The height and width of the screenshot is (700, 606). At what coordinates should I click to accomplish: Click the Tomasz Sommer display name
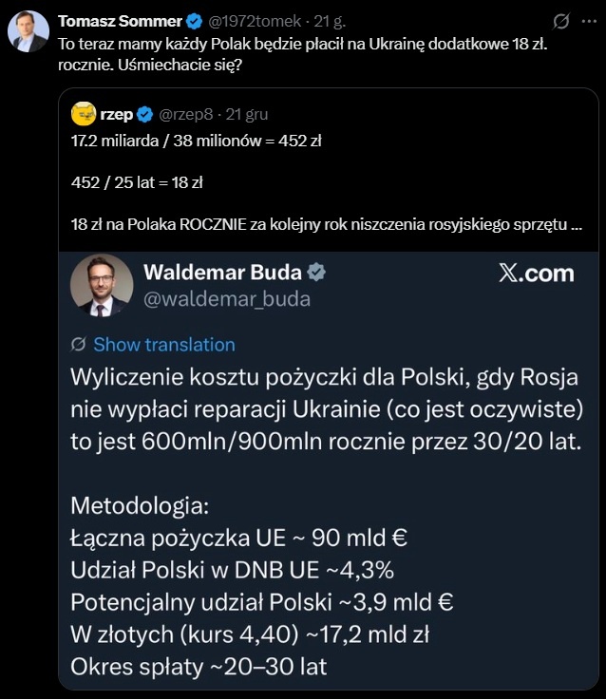click(119, 19)
